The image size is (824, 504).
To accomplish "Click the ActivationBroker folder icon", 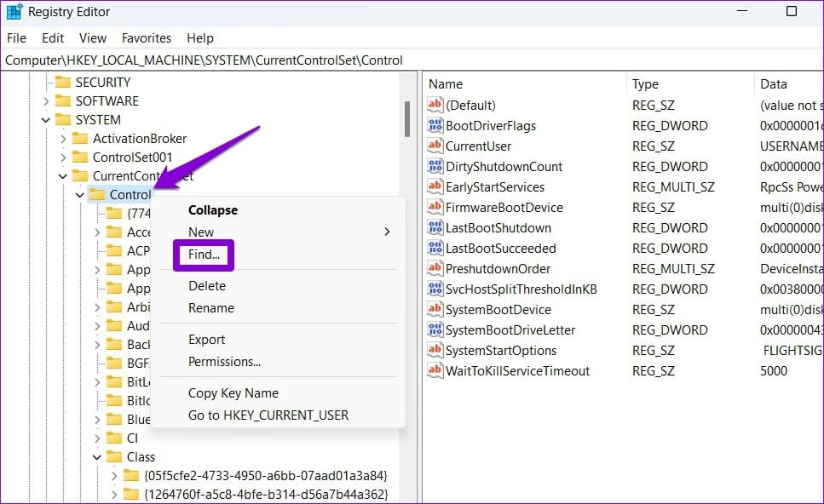I will [80, 139].
